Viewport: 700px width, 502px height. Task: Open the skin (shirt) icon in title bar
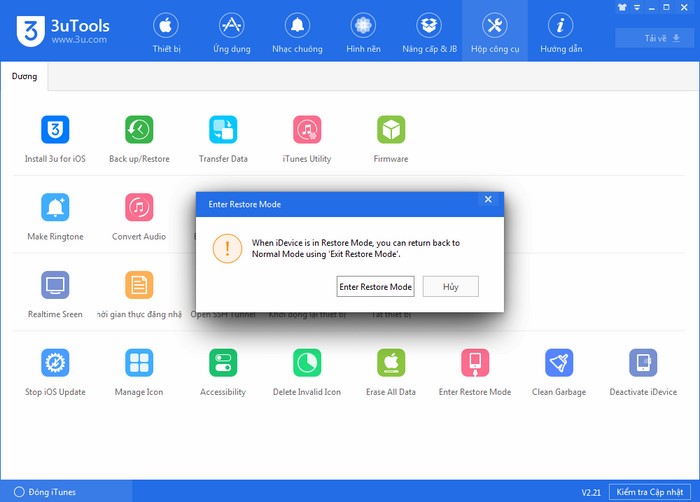tap(622, 7)
